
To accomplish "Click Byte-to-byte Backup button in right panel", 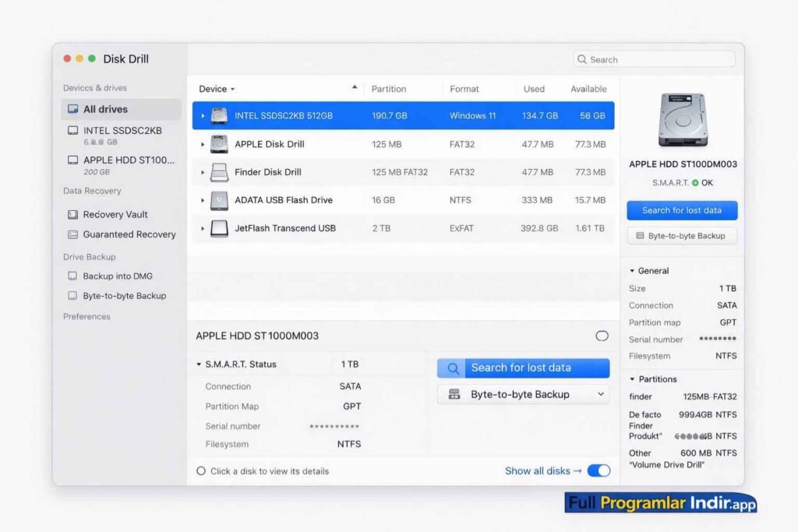I will pyautogui.click(x=682, y=236).
